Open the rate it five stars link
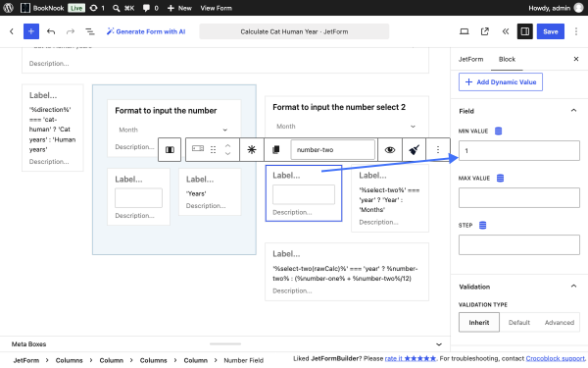The width and height of the screenshot is (588, 368). click(411, 358)
